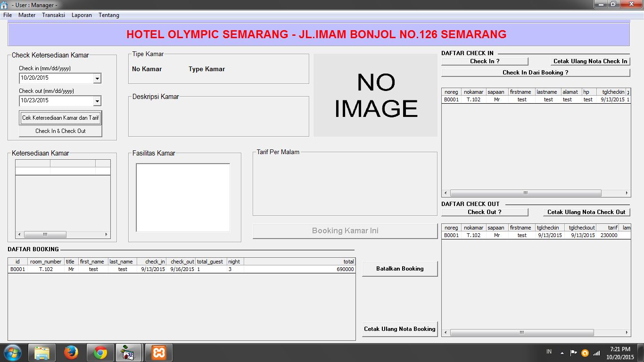This screenshot has width=644, height=362.
Task: Click the Ketersediaan Kamar horizontal scrollbar thumb
Action: click(45, 234)
